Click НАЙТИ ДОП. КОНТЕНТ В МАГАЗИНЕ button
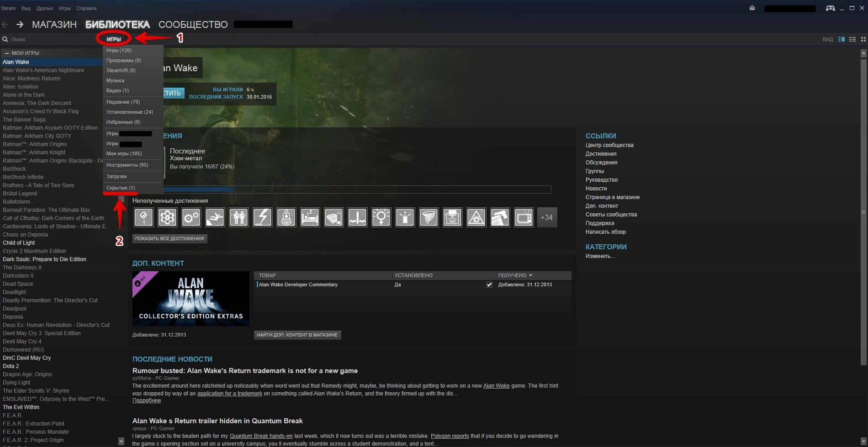This screenshot has width=868, height=447. [x=297, y=335]
